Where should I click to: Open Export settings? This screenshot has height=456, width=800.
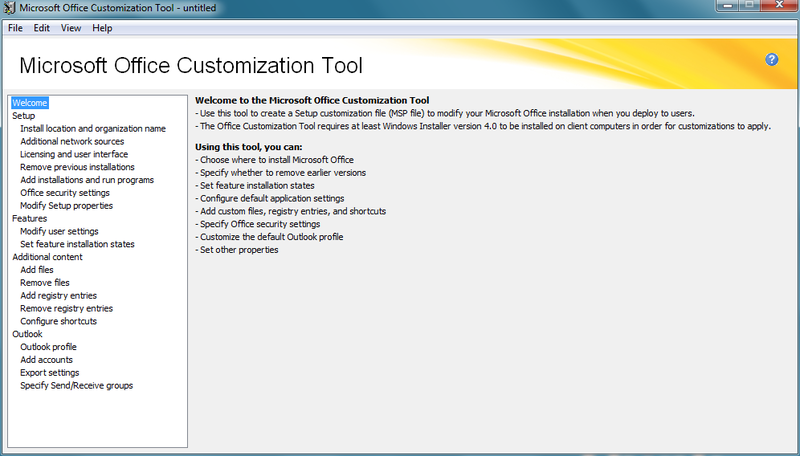[49, 372]
